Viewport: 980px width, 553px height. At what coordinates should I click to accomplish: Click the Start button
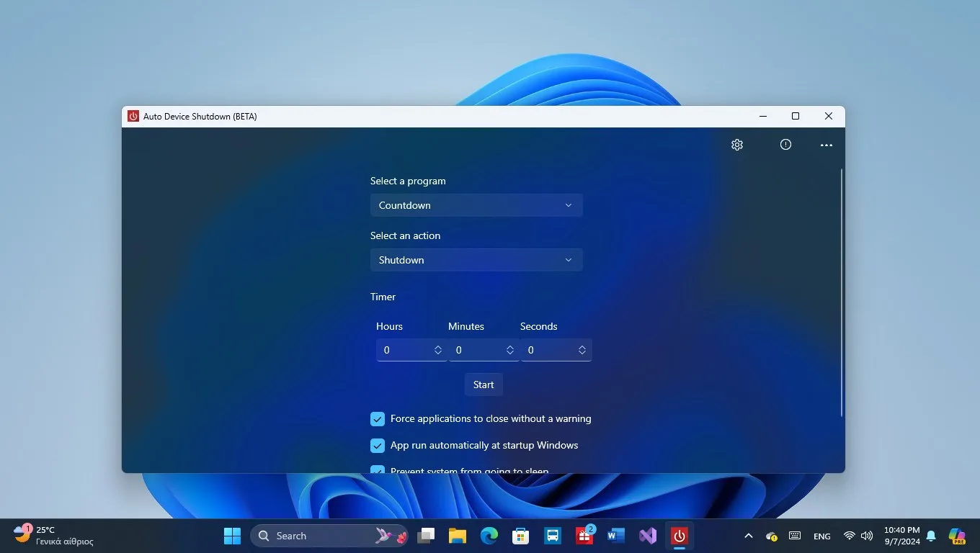(x=484, y=385)
